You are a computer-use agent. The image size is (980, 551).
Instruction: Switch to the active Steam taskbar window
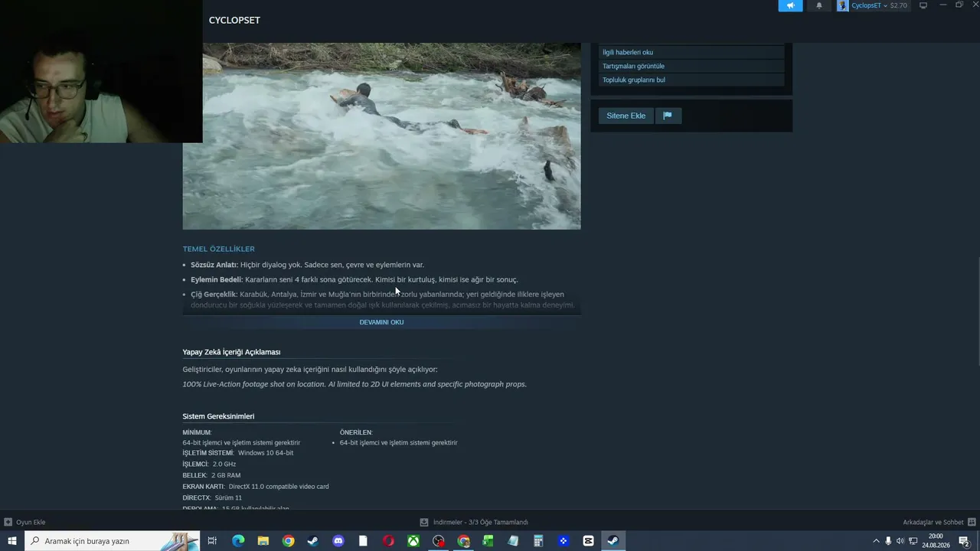[613, 541]
